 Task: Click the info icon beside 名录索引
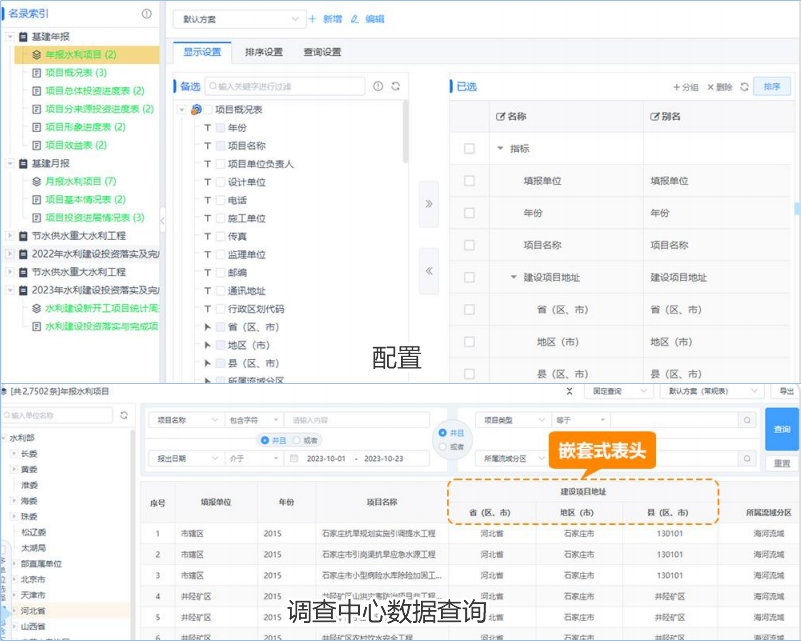[147, 14]
